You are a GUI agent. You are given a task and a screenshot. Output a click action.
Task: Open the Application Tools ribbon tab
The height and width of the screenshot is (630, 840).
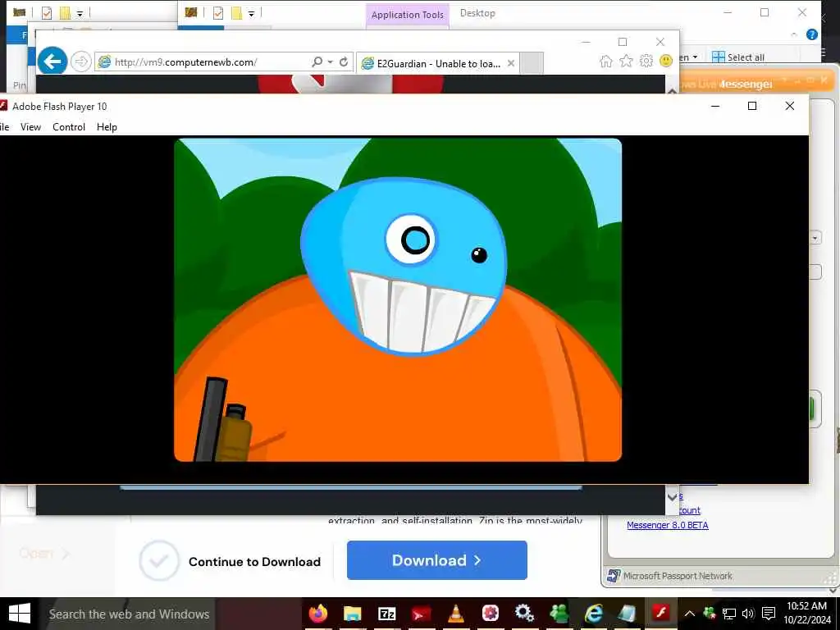click(x=407, y=15)
